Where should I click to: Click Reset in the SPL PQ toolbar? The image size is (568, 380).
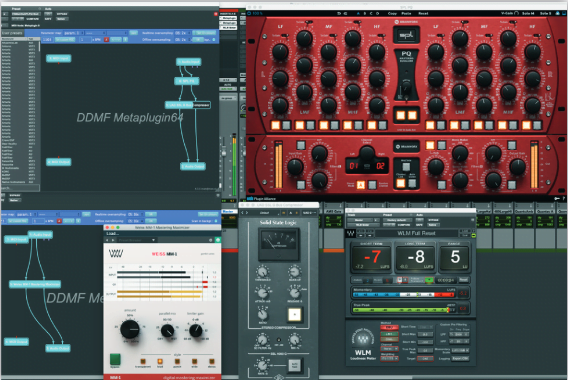click(423, 13)
